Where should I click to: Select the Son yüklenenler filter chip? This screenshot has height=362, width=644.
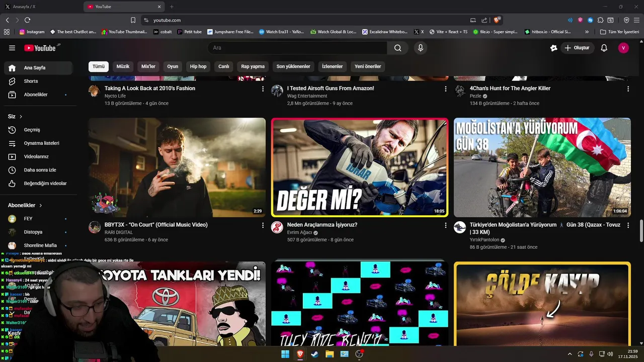293,66
